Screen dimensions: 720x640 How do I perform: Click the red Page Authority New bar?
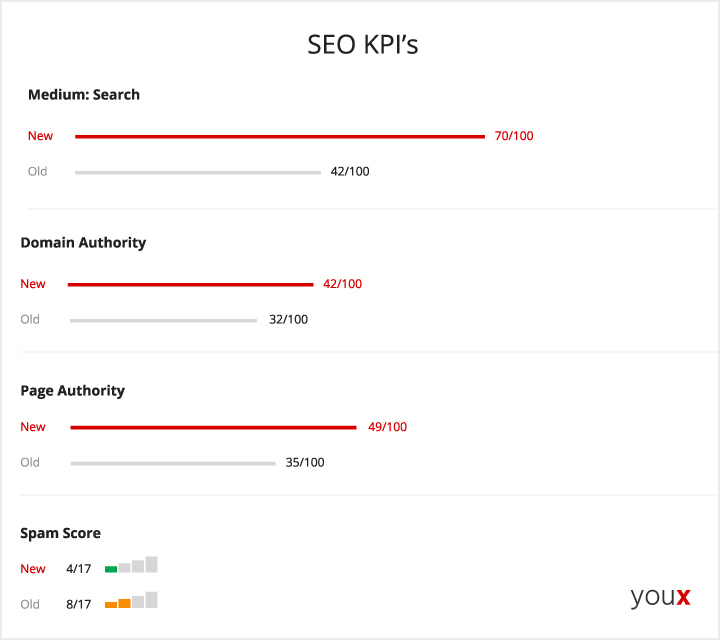pos(214,427)
